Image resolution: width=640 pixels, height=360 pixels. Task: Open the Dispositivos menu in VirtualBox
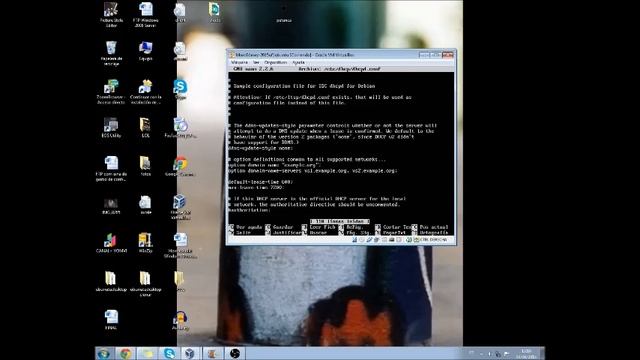[x=276, y=62]
